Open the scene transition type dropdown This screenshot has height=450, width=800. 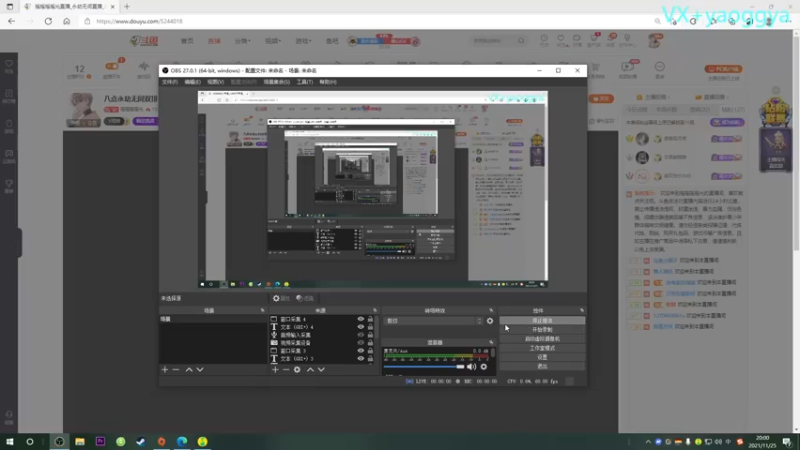pyautogui.click(x=434, y=321)
